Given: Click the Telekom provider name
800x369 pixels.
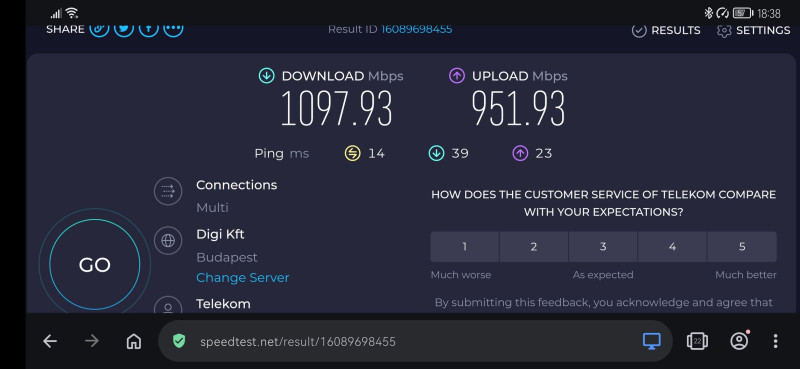Looking at the screenshot, I should pos(223,304).
